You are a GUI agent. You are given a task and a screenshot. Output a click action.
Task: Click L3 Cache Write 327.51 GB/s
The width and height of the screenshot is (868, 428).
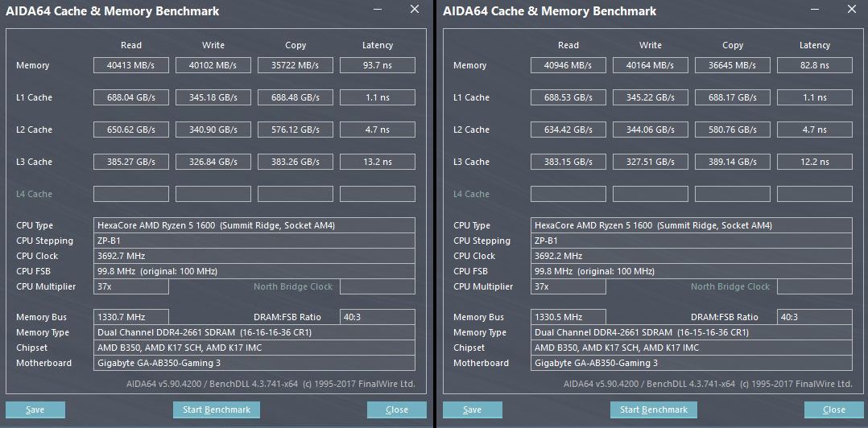coord(651,162)
